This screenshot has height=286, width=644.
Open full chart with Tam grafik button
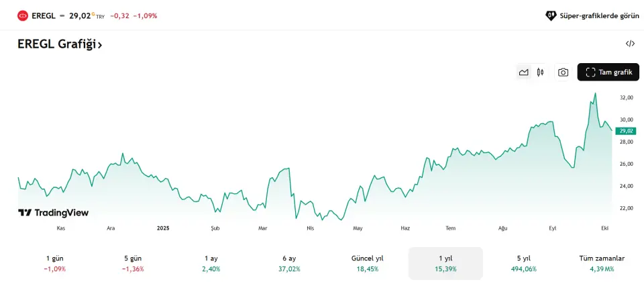[x=608, y=73]
